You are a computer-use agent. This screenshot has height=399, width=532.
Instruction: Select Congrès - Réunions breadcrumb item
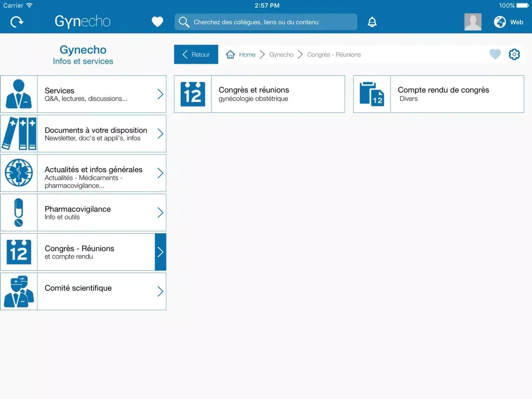coord(334,55)
